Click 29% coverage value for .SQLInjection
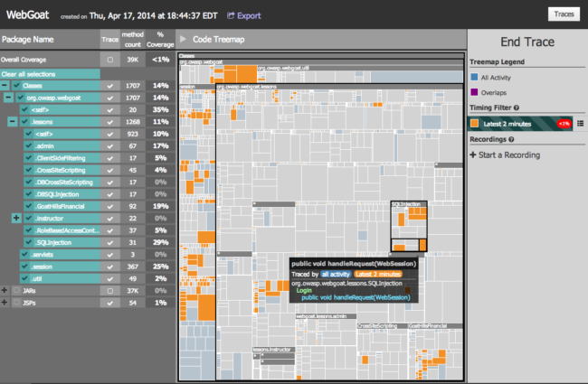 (160, 242)
